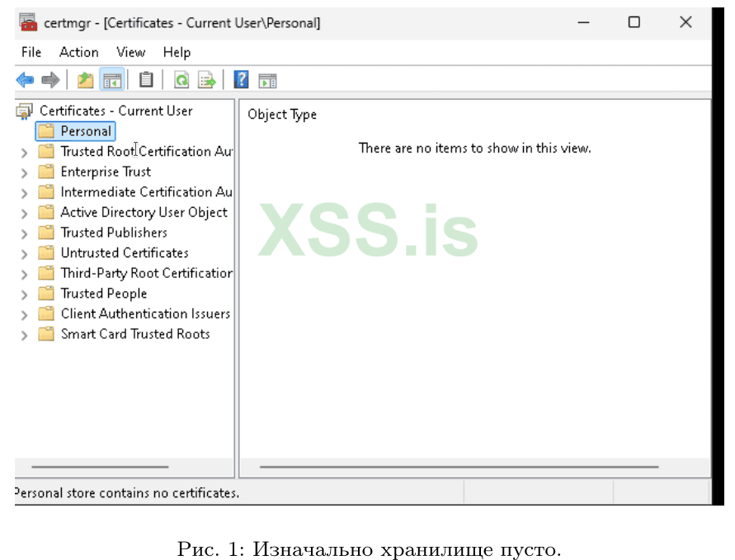735x560 pixels.
Task: Click the tree pane horizontal scrollbar
Action: [100, 467]
